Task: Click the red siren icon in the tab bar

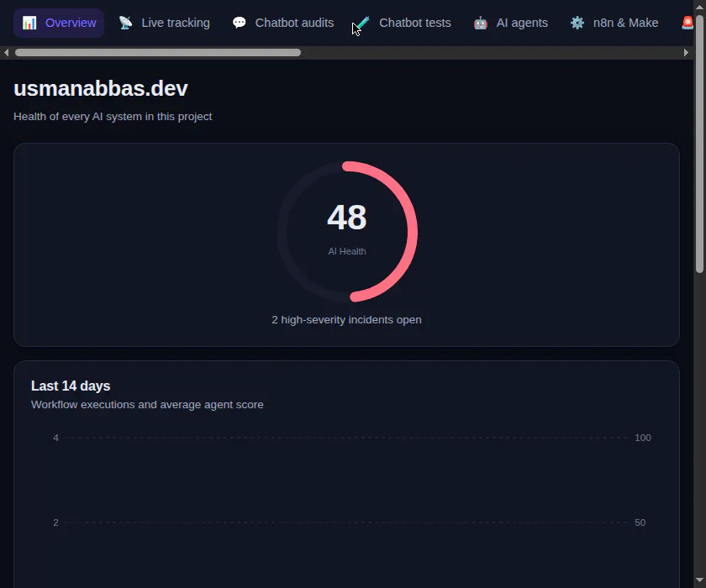Action: click(688, 23)
